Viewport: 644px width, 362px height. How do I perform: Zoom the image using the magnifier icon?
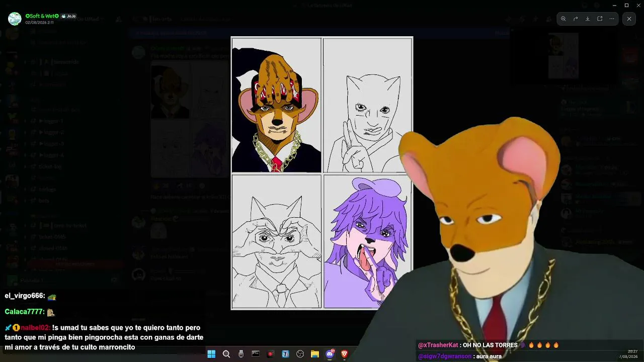(563, 19)
